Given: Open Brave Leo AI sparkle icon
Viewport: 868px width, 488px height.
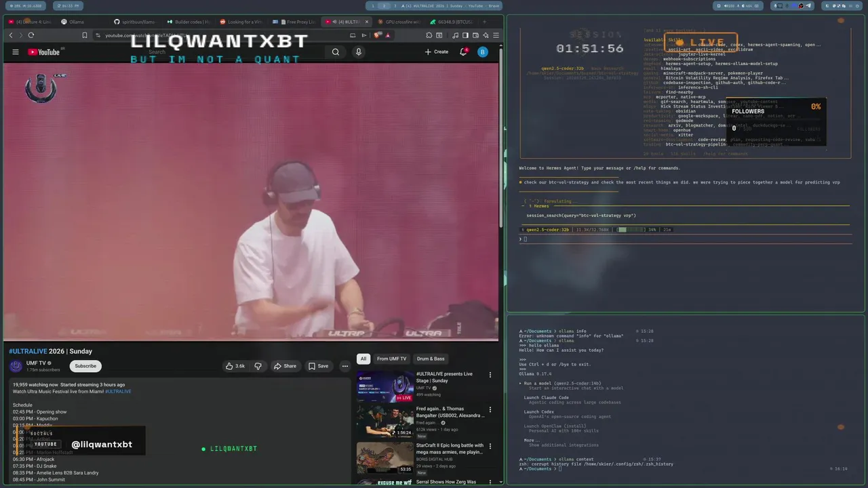Looking at the screenshot, I should [x=486, y=35].
